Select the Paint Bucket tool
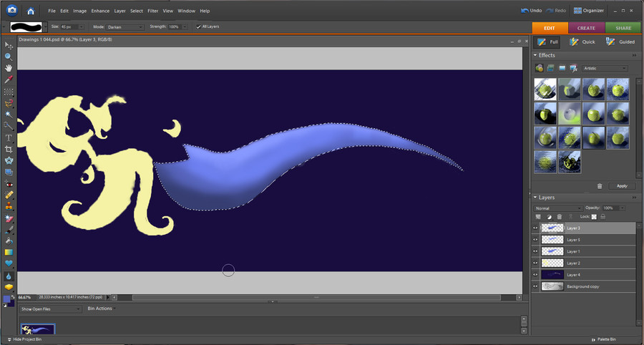644x345 pixels. click(9, 240)
